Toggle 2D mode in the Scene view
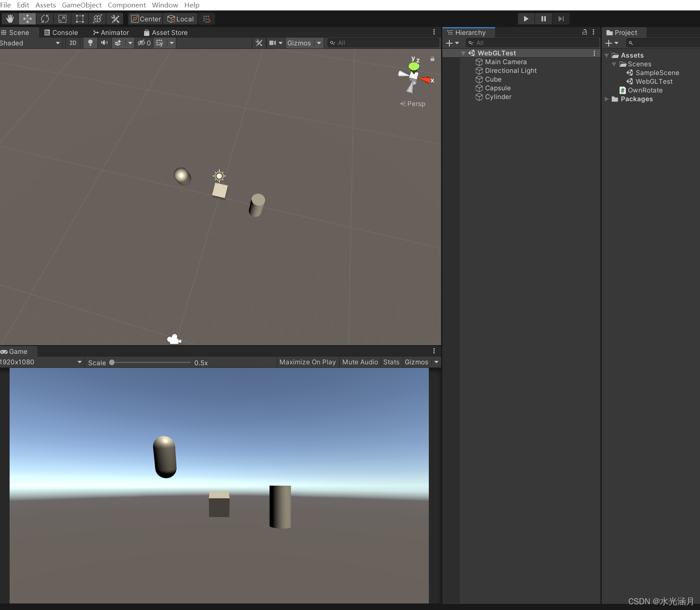 (72, 43)
